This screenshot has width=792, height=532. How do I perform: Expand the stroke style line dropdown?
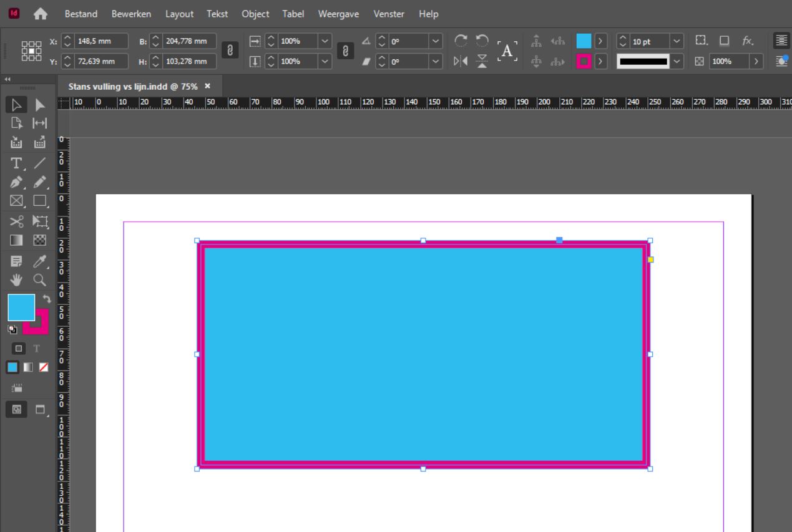[x=677, y=61]
